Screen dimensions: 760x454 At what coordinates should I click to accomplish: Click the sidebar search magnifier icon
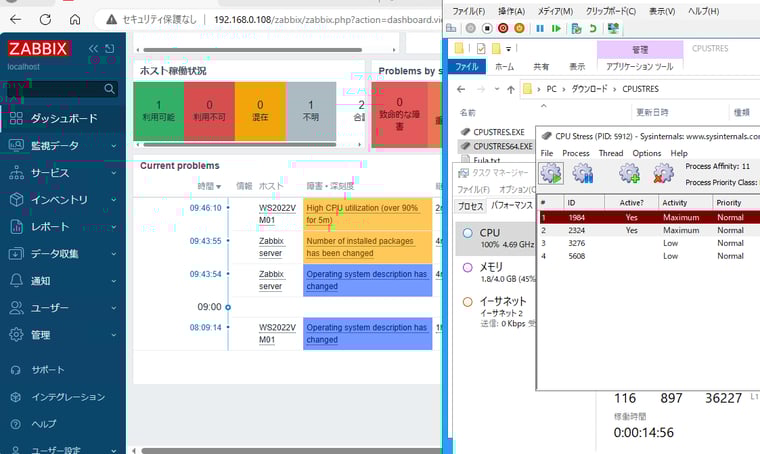pyautogui.click(x=110, y=89)
